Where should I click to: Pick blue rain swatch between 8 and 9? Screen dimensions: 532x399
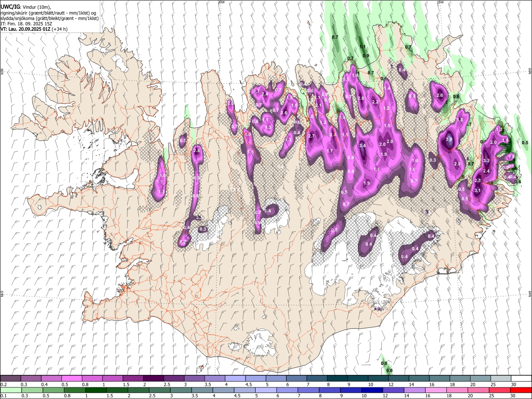[330, 390]
